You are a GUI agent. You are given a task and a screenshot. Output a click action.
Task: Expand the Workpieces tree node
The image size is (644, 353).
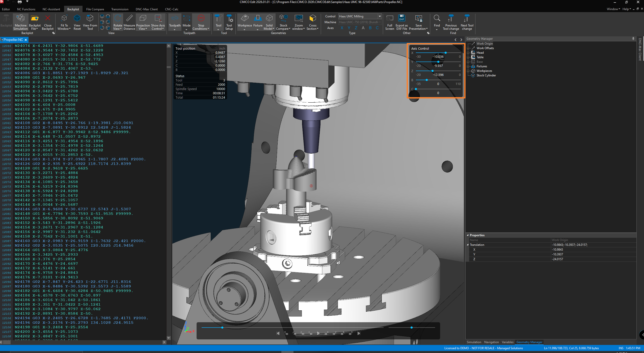(x=468, y=71)
